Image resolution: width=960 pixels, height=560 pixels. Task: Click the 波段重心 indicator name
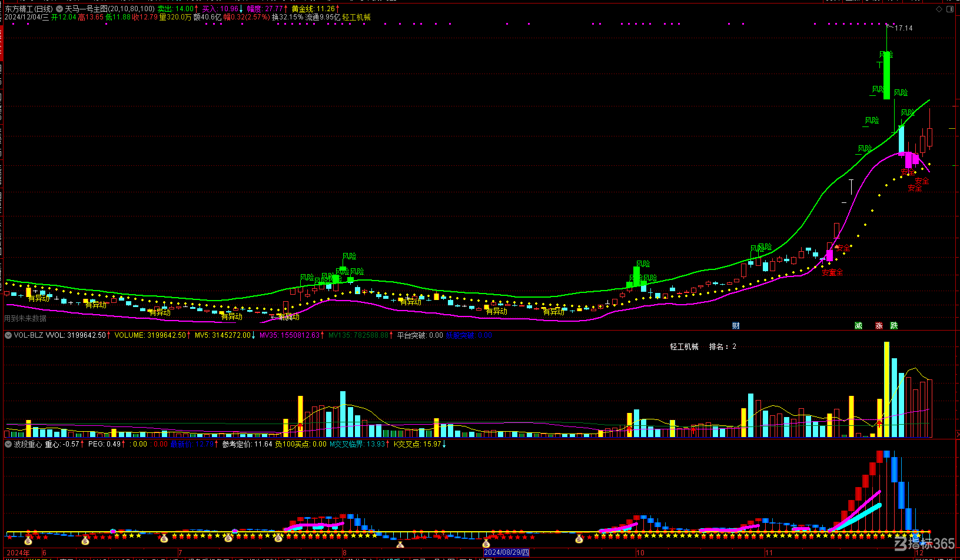click(28, 444)
